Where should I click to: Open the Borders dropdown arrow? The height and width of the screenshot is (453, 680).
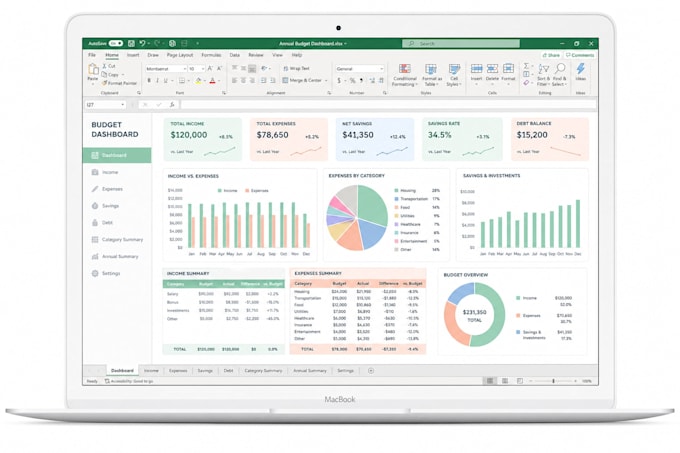click(189, 81)
